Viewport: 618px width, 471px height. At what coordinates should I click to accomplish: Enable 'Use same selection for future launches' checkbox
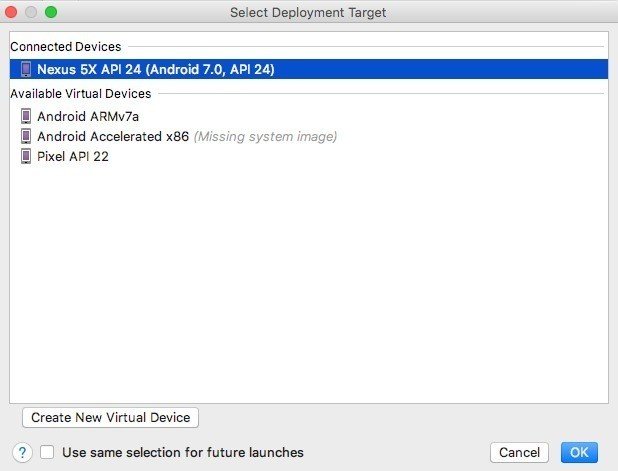click(48, 452)
